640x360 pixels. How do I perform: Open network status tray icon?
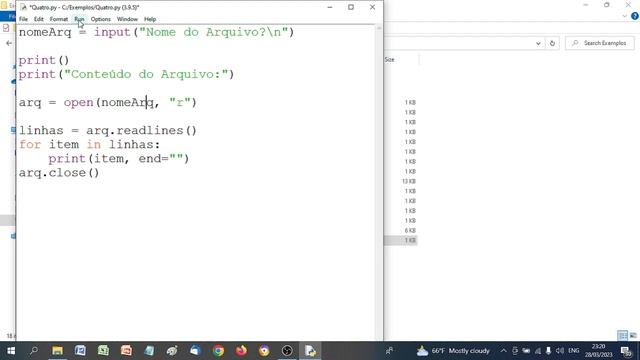(x=538, y=351)
